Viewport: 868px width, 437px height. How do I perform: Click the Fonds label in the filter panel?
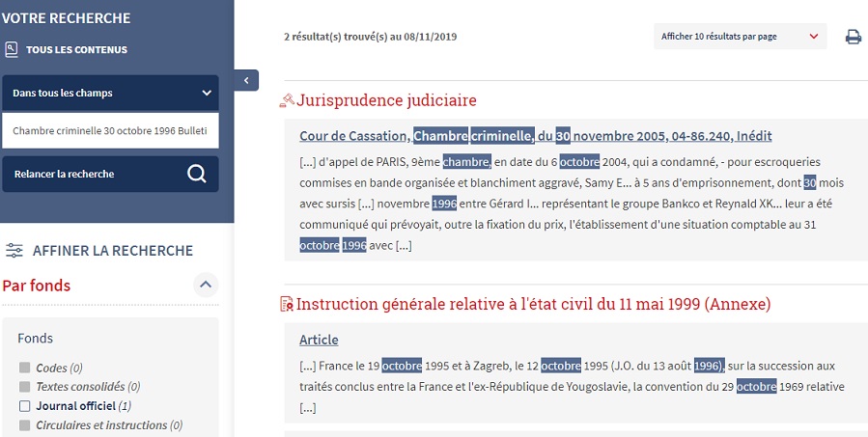click(35, 338)
